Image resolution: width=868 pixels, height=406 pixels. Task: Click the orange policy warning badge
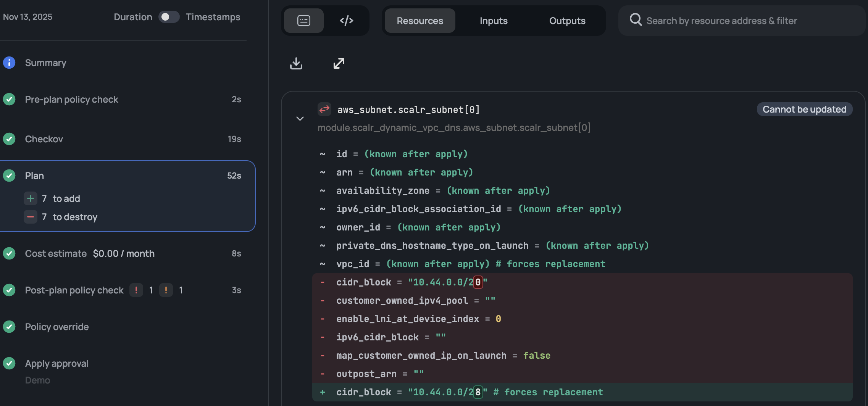click(x=166, y=290)
